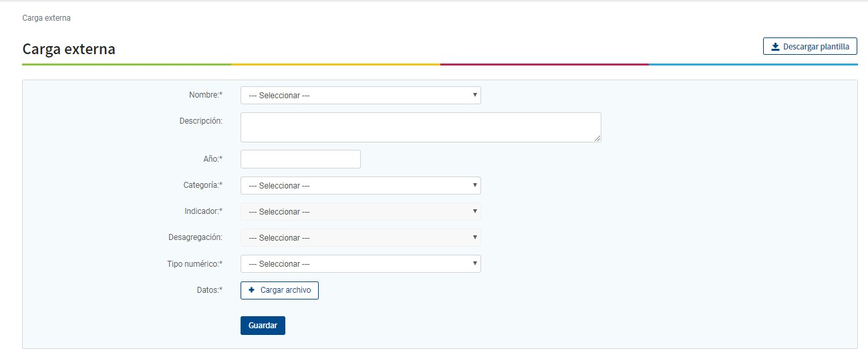
Task: Open the Nombre dropdown
Action: pyautogui.click(x=360, y=96)
